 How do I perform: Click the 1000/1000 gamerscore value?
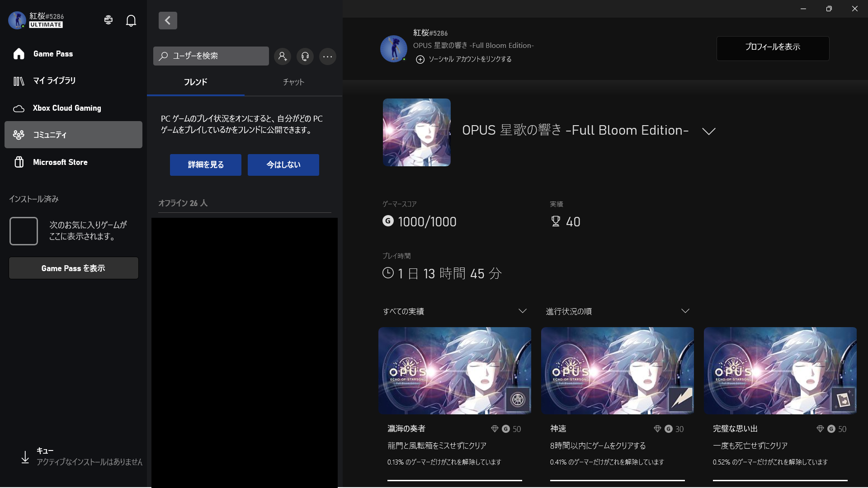427,222
